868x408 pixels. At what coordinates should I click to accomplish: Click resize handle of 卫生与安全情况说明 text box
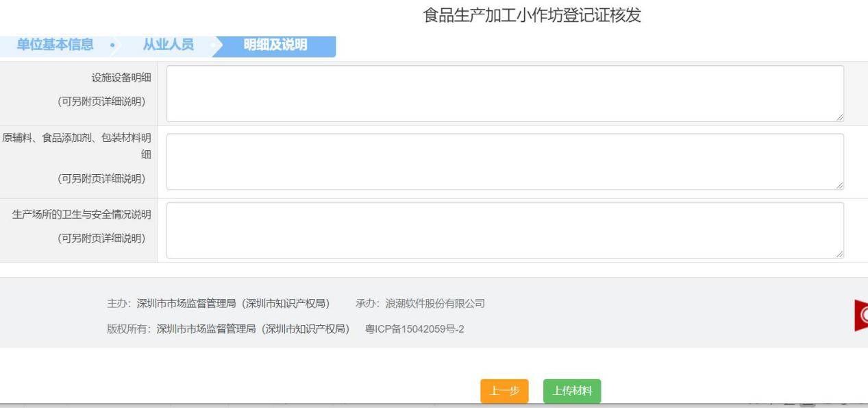click(x=839, y=254)
